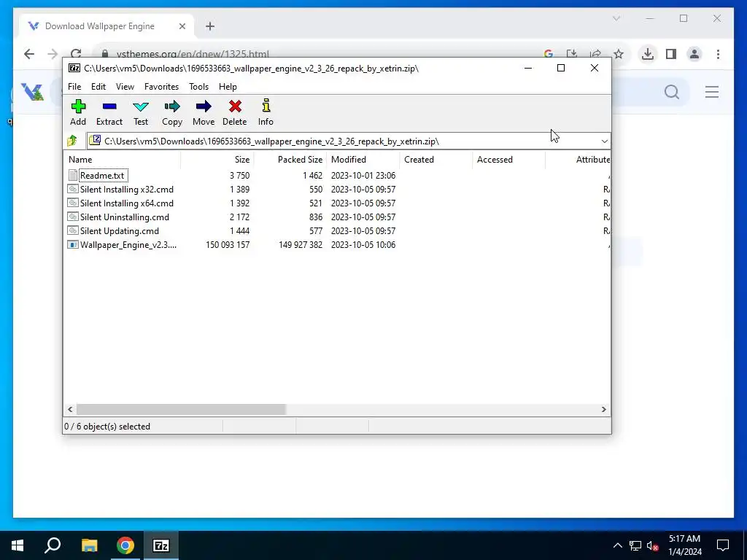The height and width of the screenshot is (560, 747).
Task: Click the horizontal scrollbar thumb
Action: tap(181, 410)
